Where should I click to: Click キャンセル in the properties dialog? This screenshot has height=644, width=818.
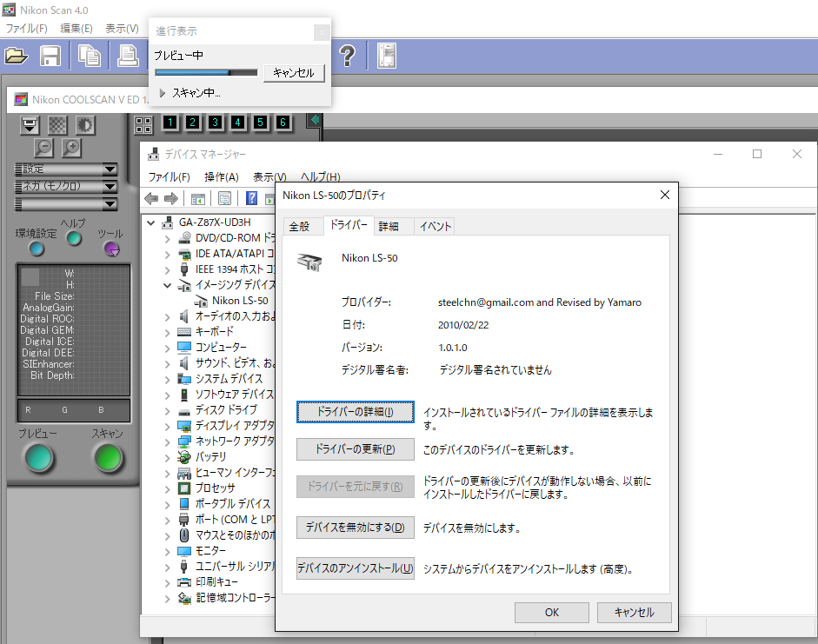pos(635,613)
